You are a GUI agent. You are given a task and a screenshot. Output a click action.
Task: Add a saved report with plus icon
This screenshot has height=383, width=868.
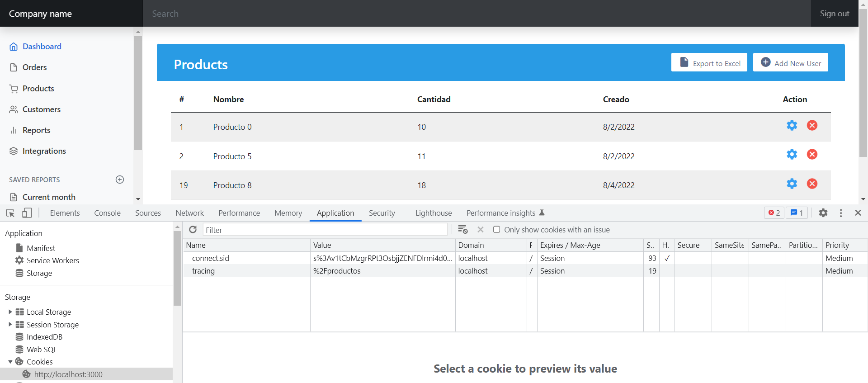point(120,180)
